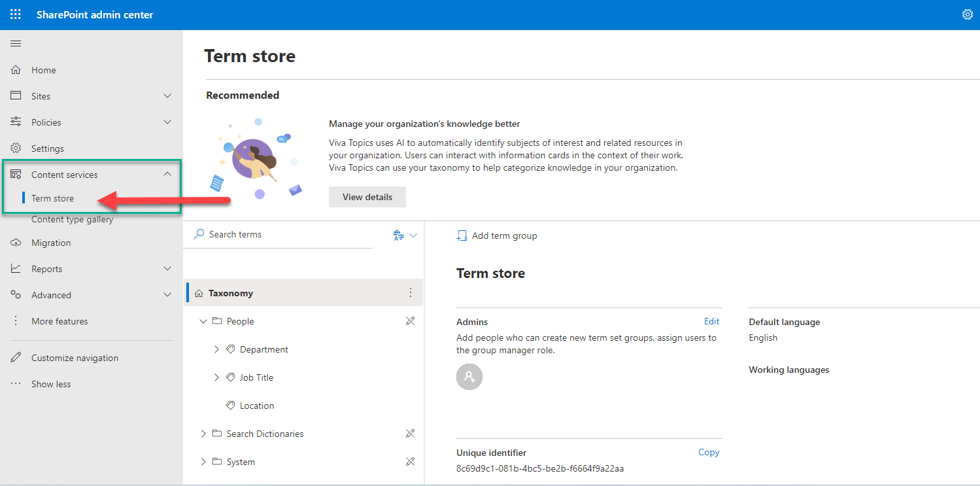Copy the unique identifier
This screenshot has height=486, width=980.
(x=709, y=453)
